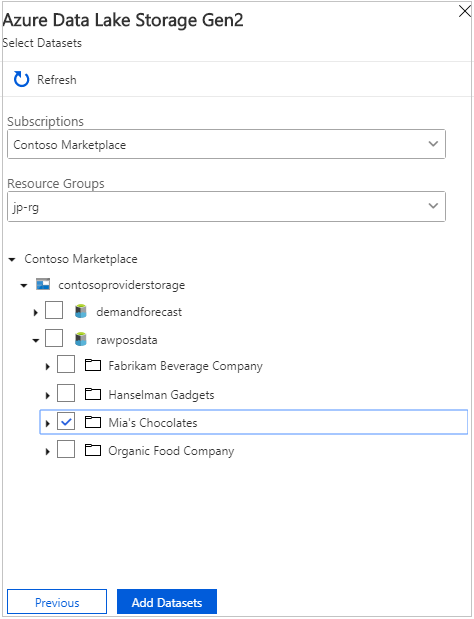Select the Fabrikam Beverage Company label
The width and height of the screenshot is (474, 619).
185,366
